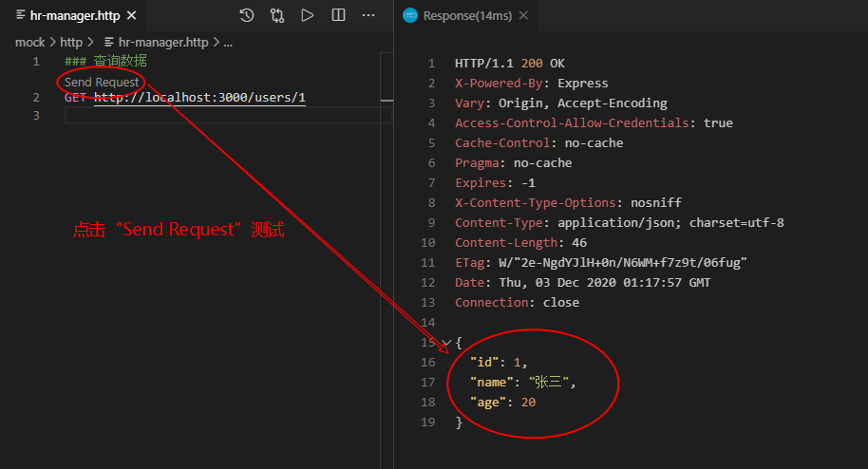Click the editor minimap scroll marker
The width and height of the screenshot is (868, 469).
click(x=386, y=99)
